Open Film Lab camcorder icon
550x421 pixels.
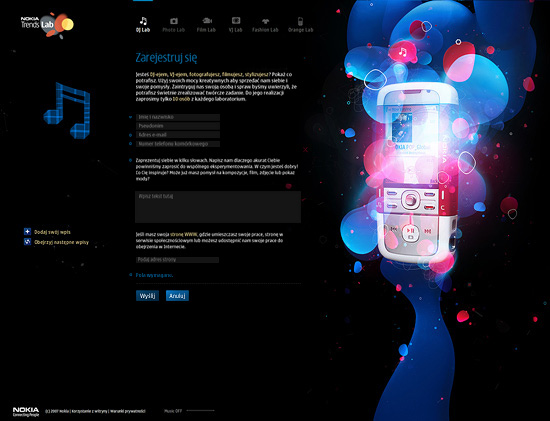[x=207, y=21]
